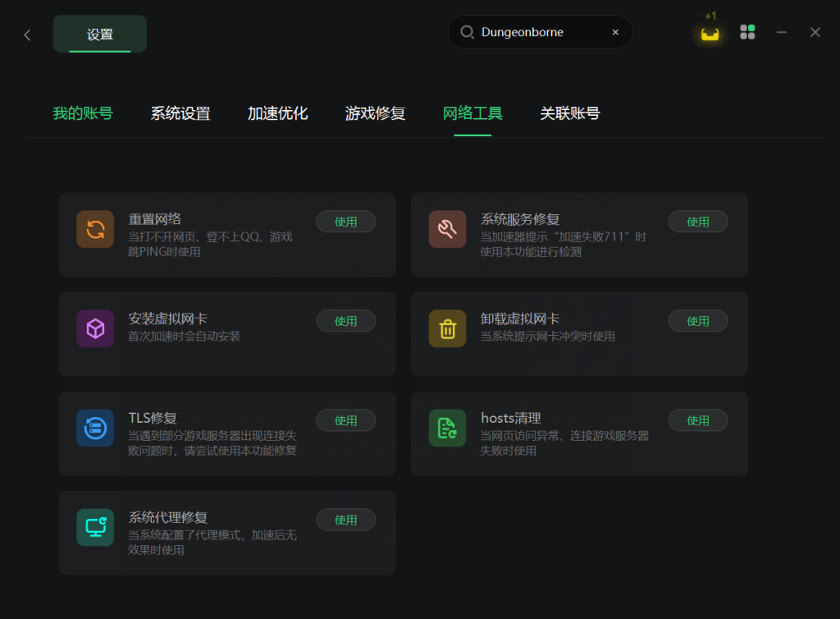Use 卸载虚拟网卡
The image size is (840, 619).
698,321
